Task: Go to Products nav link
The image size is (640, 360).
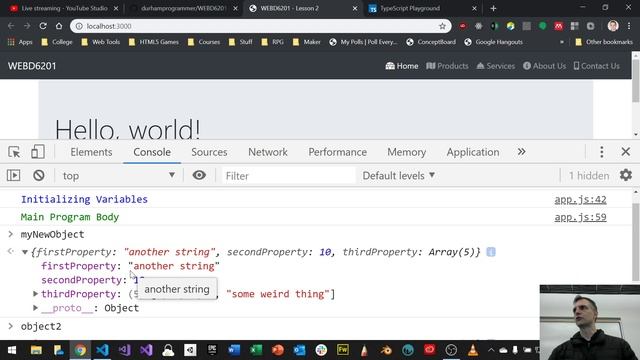Action: [447, 66]
